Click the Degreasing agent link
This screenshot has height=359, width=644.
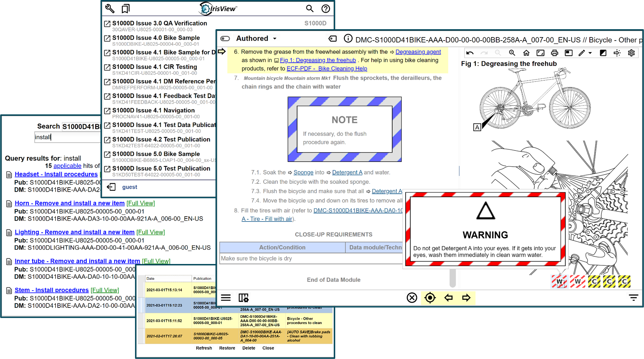418,52
